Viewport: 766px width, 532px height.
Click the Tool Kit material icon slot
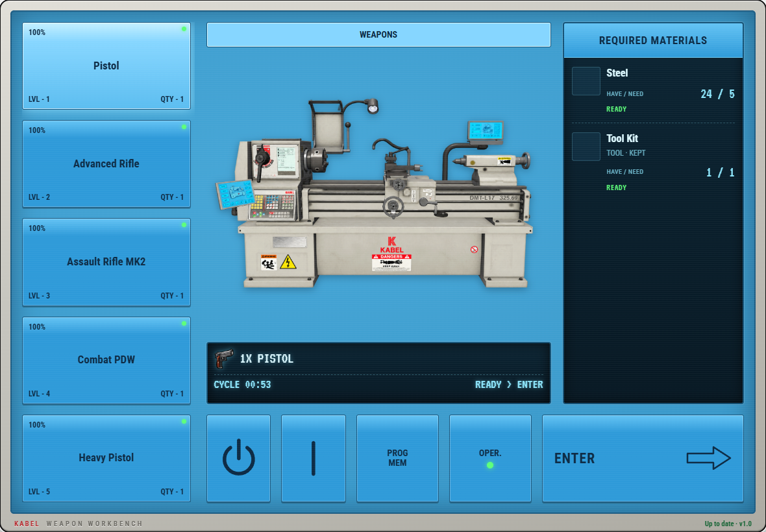tap(586, 147)
